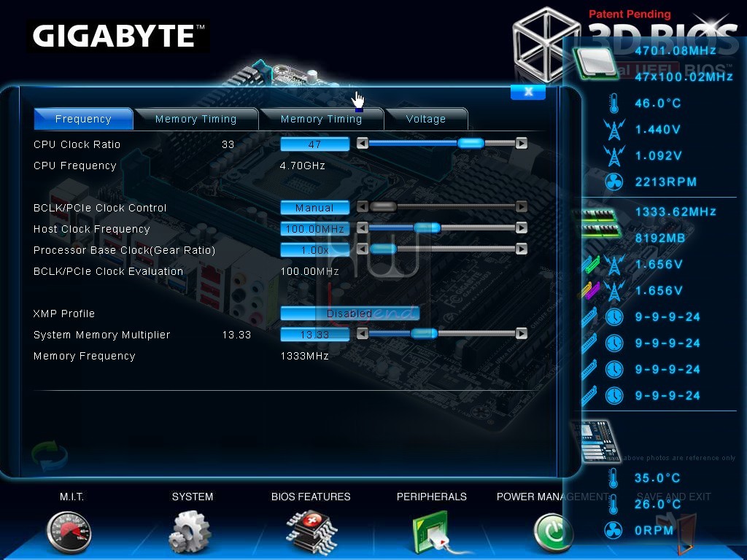The image size is (747, 560).
Task: Open the BIOS FEATURES chip icon
Action: 311,531
